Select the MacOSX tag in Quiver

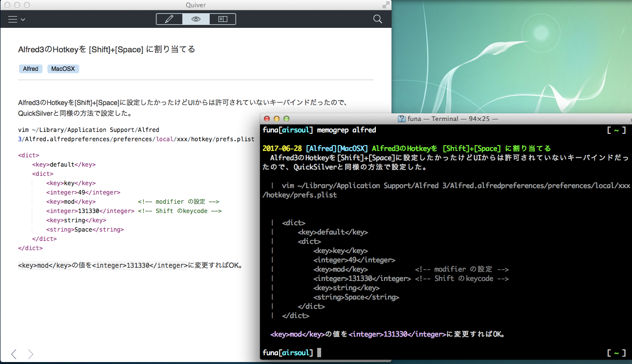coord(63,69)
